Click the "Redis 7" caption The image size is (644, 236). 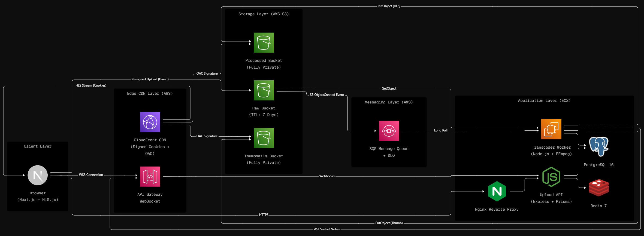(x=599, y=206)
